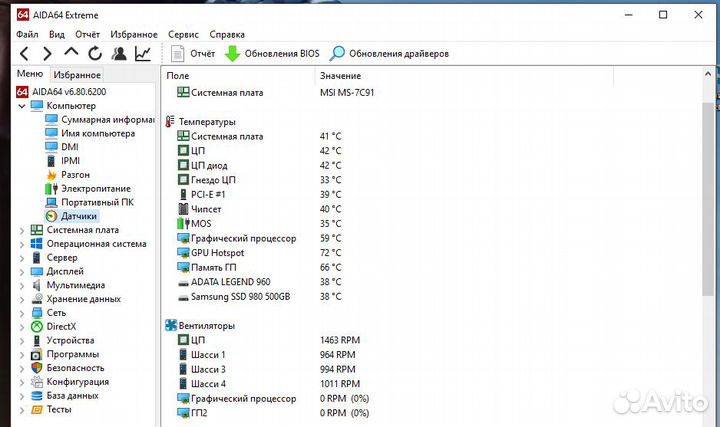Click the vertical scrollbar thumb
Image resolution: width=720 pixels, height=427 pixels.
(x=708, y=199)
